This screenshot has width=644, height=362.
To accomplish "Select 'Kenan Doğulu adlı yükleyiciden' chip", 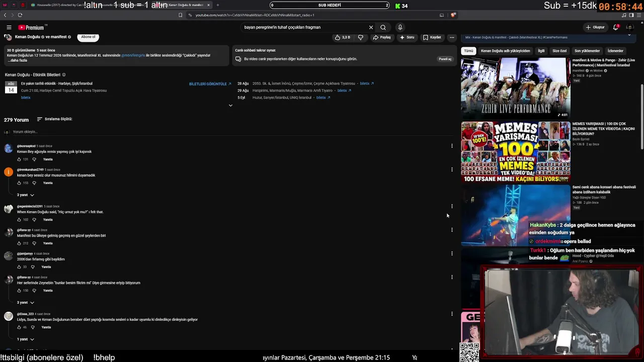I will (505, 51).
